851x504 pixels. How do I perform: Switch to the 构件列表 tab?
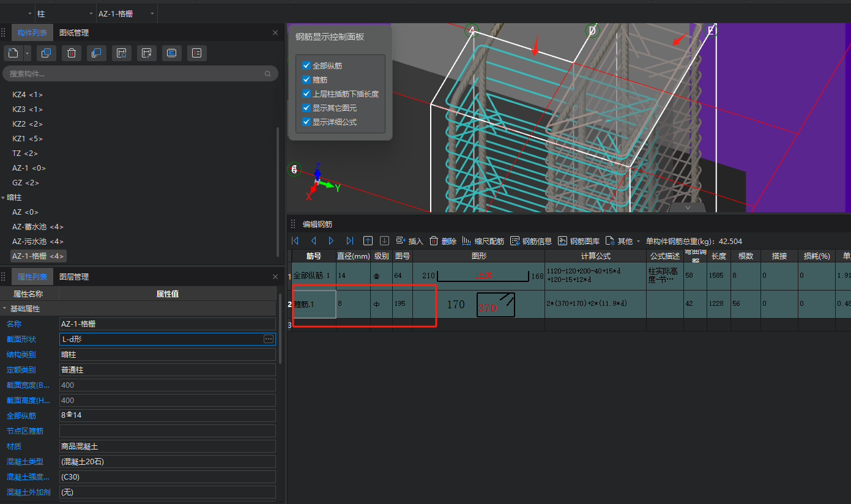(x=32, y=32)
